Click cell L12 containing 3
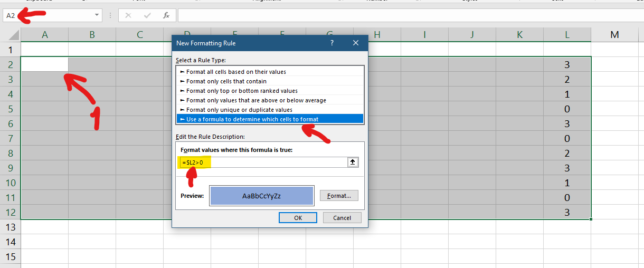 567,212
